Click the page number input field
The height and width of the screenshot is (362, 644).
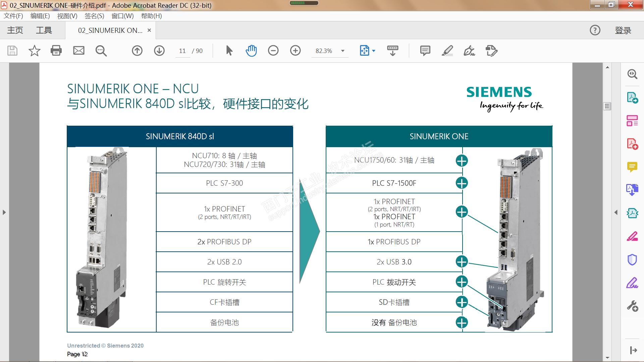pos(182,51)
